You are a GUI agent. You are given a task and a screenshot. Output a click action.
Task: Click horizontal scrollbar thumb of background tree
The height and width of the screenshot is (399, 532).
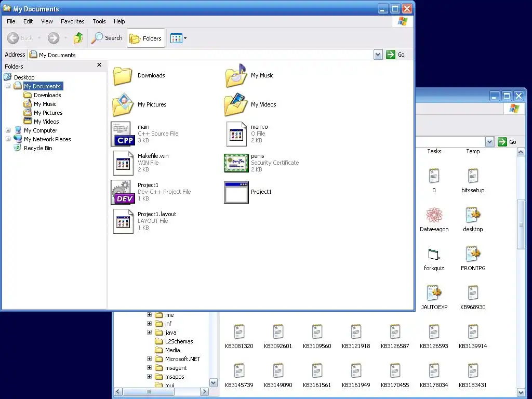coord(149,392)
